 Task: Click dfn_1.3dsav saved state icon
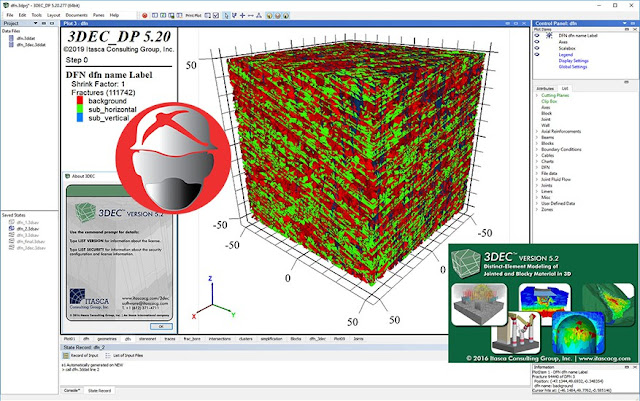11,222
